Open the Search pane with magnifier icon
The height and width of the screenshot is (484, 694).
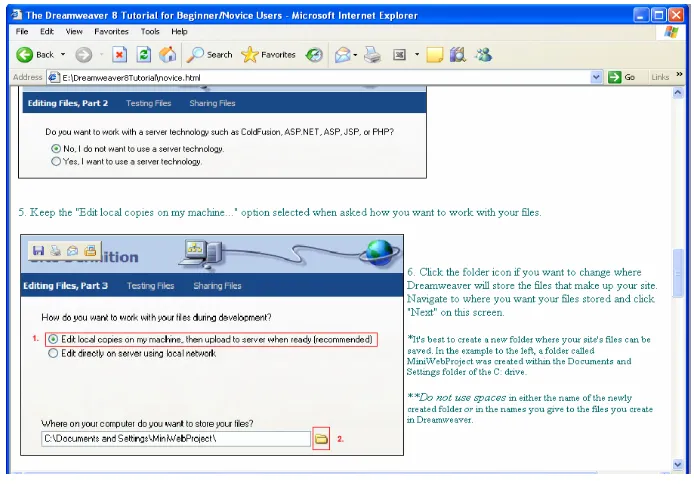click(209, 55)
